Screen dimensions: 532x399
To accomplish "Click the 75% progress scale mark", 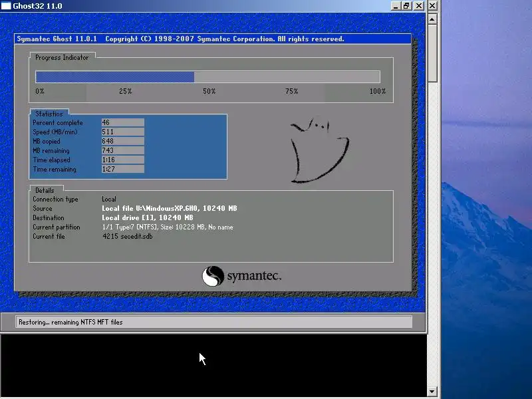I will click(291, 91).
